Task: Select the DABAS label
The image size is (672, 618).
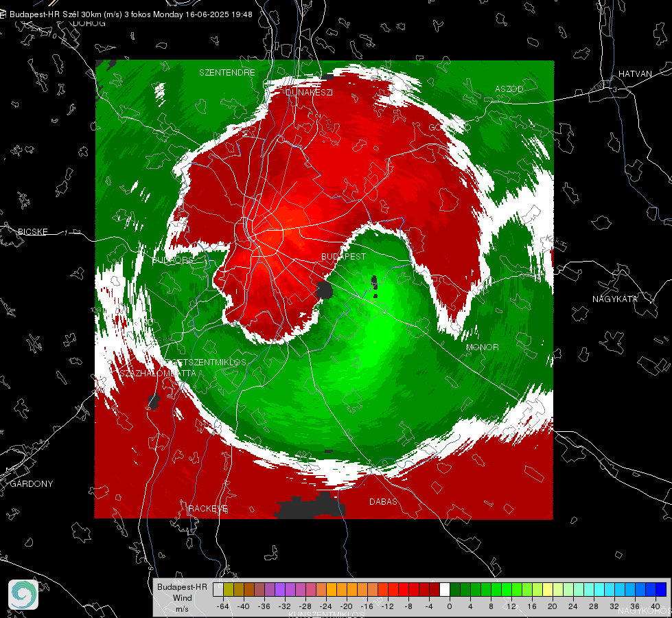Action: pos(383,501)
